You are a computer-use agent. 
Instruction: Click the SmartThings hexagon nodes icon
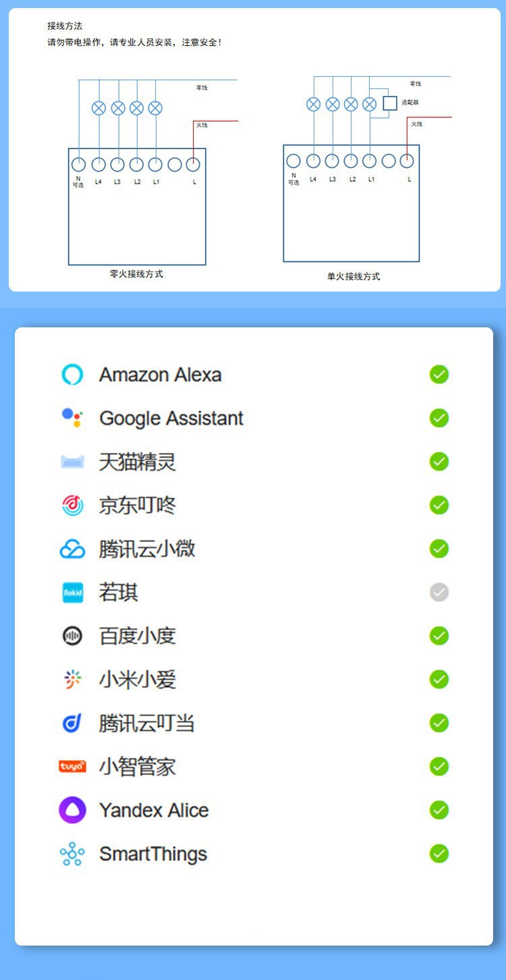point(72,854)
